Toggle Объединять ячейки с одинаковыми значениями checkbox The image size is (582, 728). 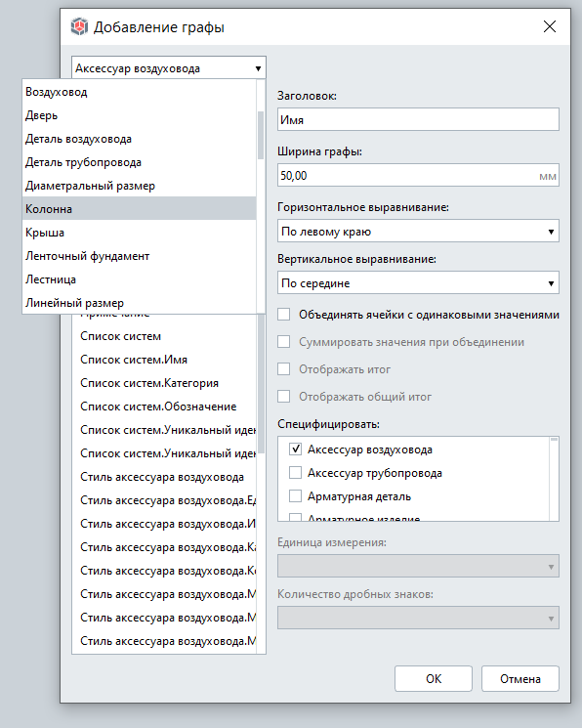(x=283, y=315)
